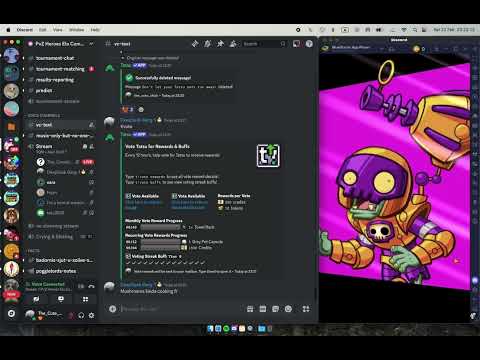This screenshot has height=360, width=480.
Task: Click the search magnifier icon in Discord header
Action: tap(283, 44)
